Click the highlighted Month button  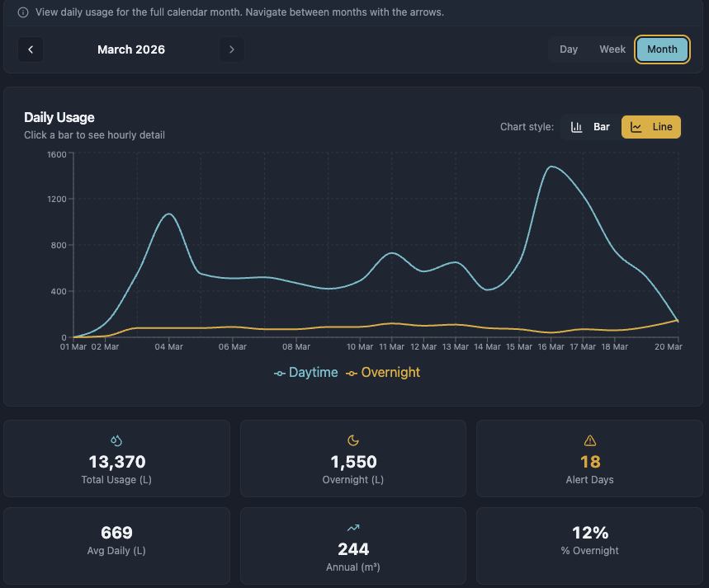[x=662, y=49]
